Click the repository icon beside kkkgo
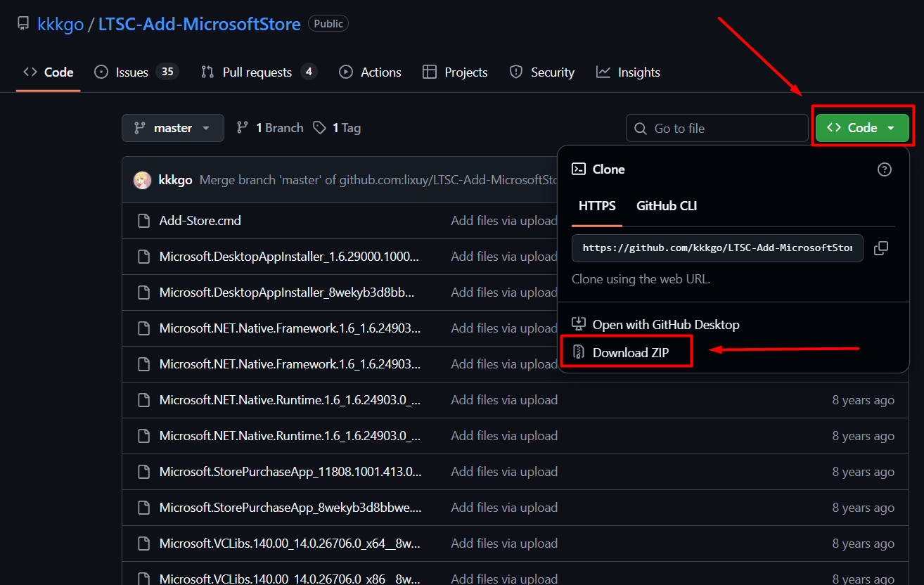924x585 pixels. click(x=23, y=24)
